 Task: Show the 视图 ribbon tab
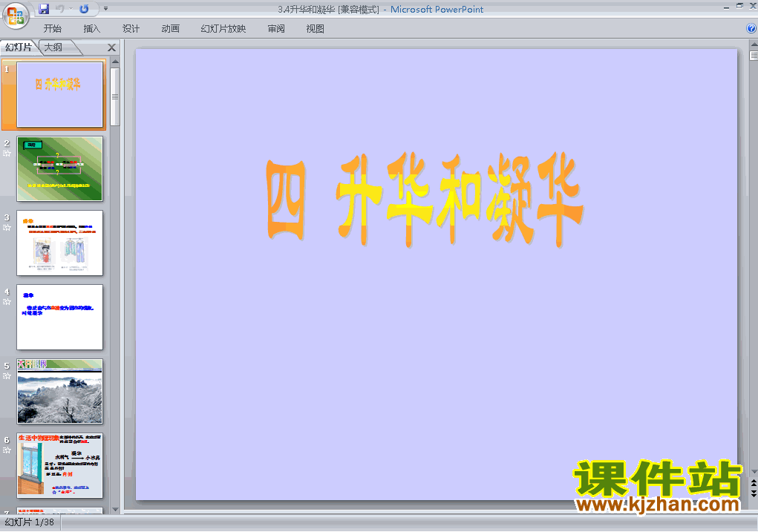click(x=316, y=28)
